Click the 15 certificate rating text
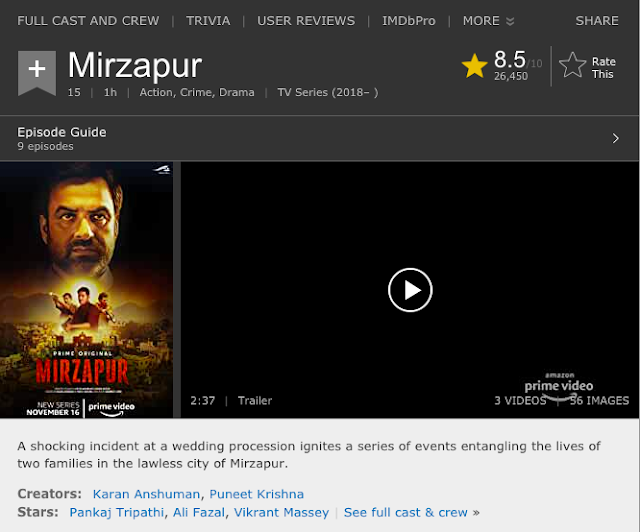 click(74, 92)
